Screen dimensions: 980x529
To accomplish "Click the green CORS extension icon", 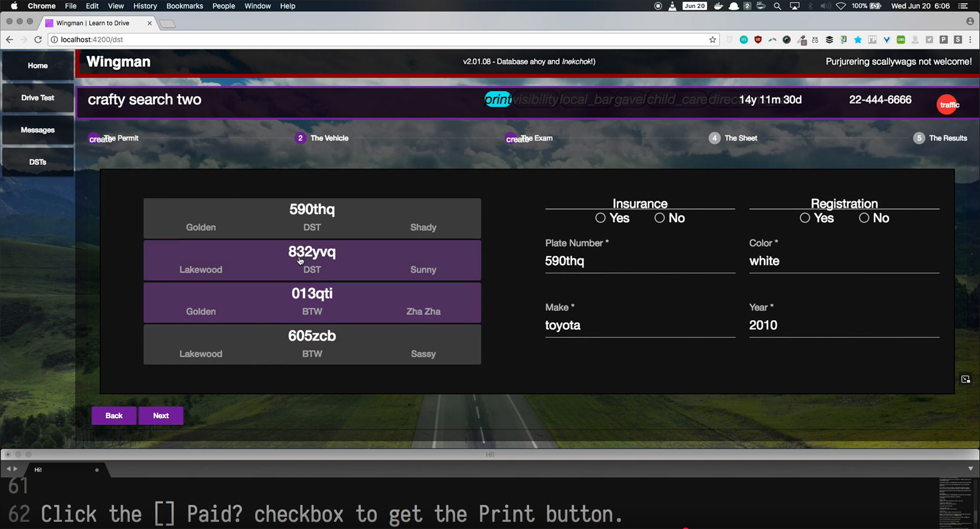I will tap(901, 40).
